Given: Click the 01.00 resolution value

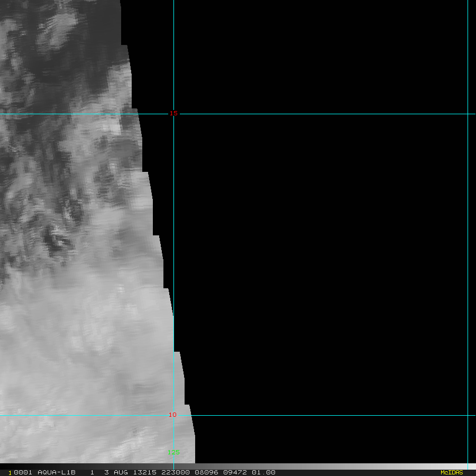Looking at the screenshot, I should [x=263, y=472].
